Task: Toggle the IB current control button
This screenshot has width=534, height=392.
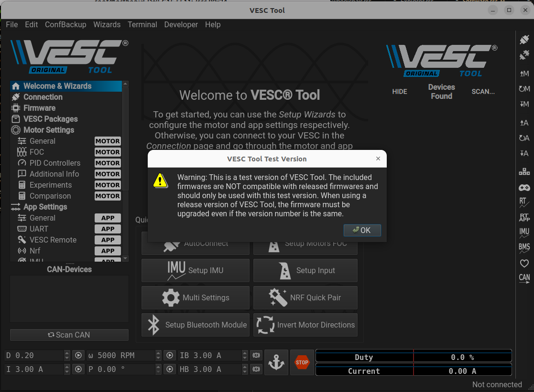Action: (x=256, y=355)
